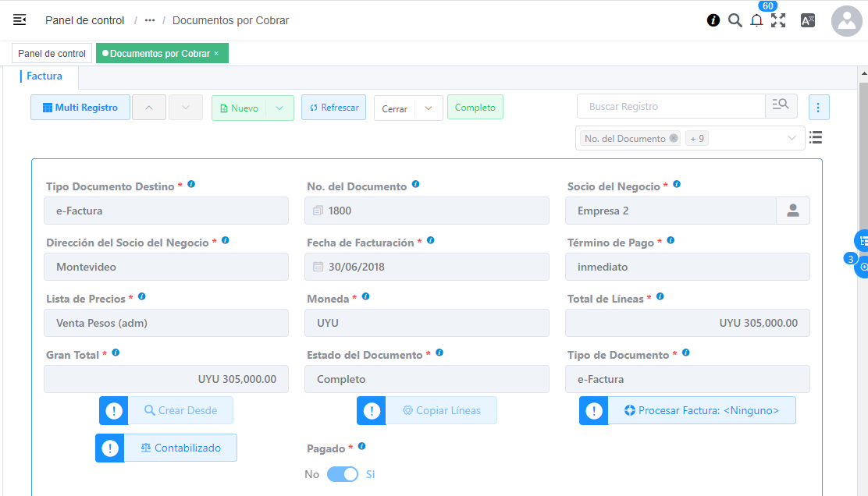
Task: Expand the Cerrar action dropdown arrow
Action: (429, 108)
